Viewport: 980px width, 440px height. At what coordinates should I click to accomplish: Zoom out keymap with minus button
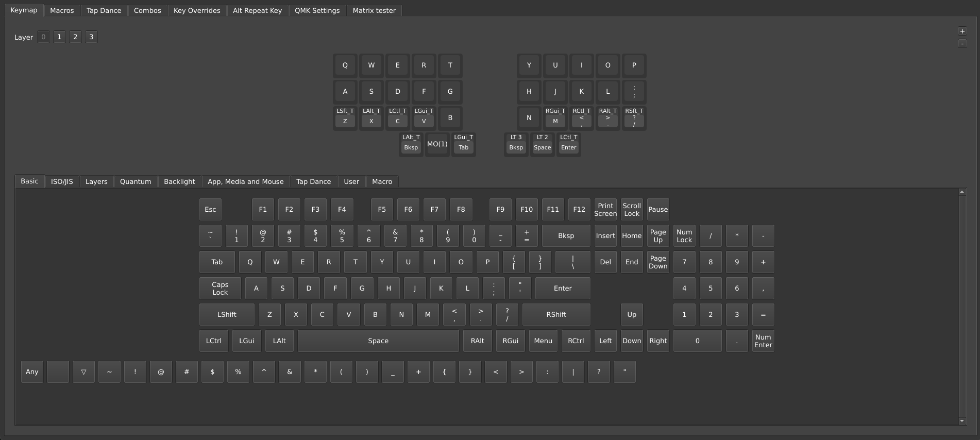tap(962, 44)
